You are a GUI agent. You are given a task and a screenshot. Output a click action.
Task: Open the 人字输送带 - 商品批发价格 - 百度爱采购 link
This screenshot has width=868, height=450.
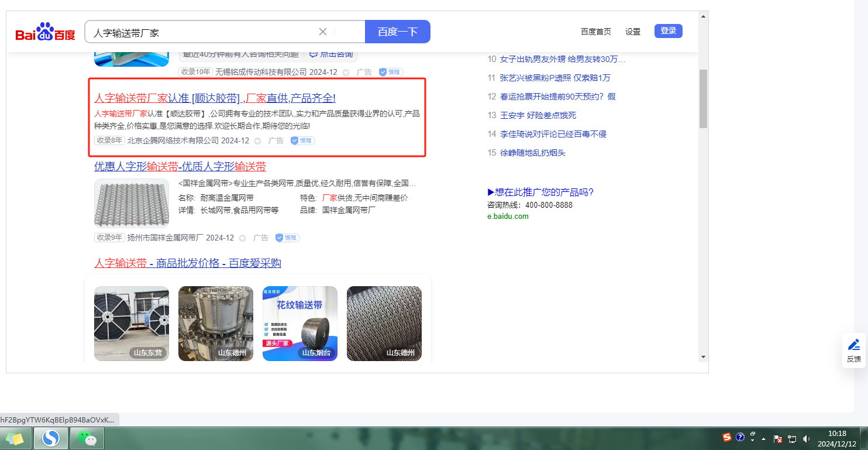point(188,263)
